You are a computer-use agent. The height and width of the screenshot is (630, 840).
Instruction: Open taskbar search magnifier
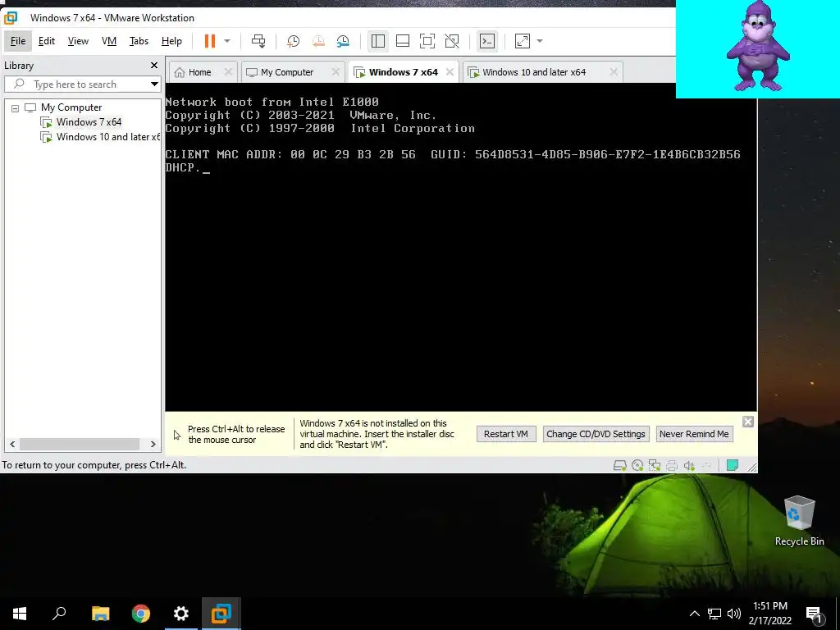click(59, 614)
